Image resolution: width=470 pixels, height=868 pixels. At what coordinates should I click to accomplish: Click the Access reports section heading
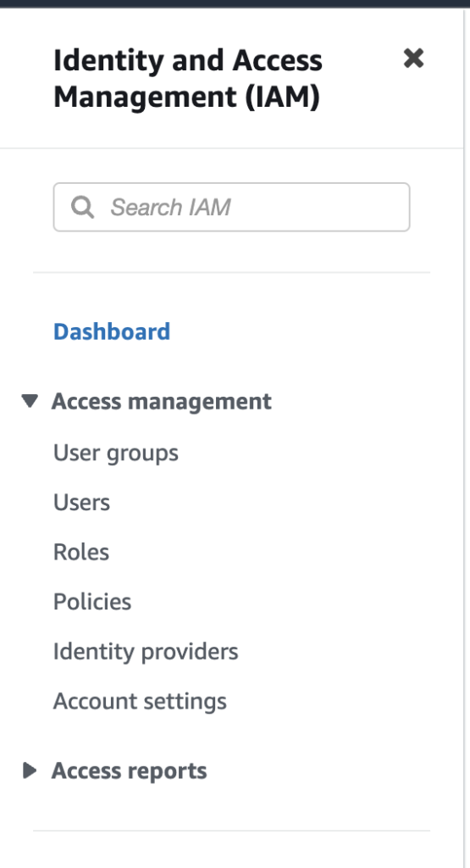coord(129,771)
